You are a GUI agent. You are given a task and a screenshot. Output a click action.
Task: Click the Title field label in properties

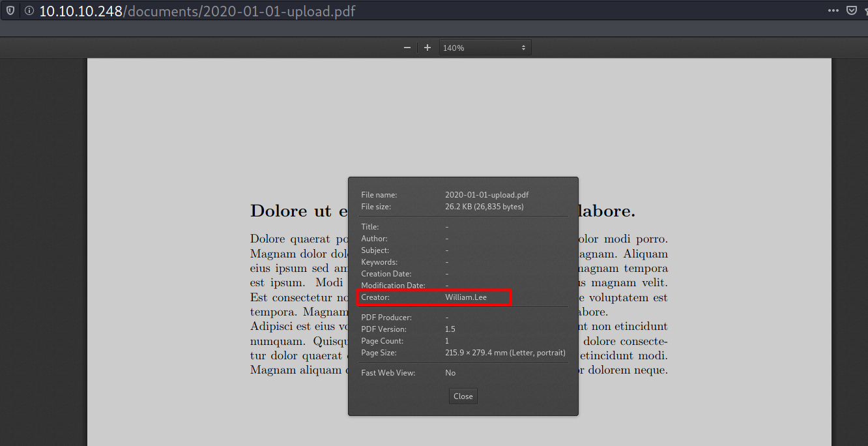(x=369, y=227)
